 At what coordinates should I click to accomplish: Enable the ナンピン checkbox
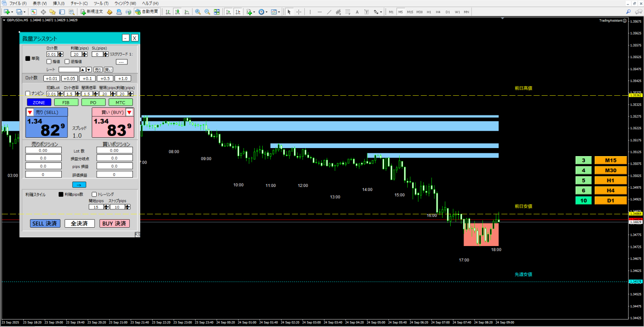(x=28, y=93)
